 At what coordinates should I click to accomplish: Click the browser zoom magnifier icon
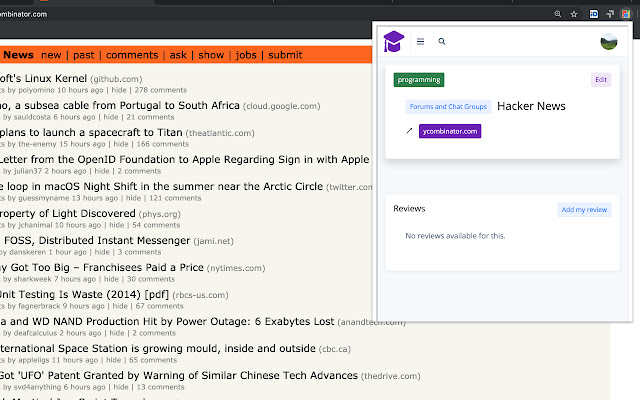click(558, 14)
